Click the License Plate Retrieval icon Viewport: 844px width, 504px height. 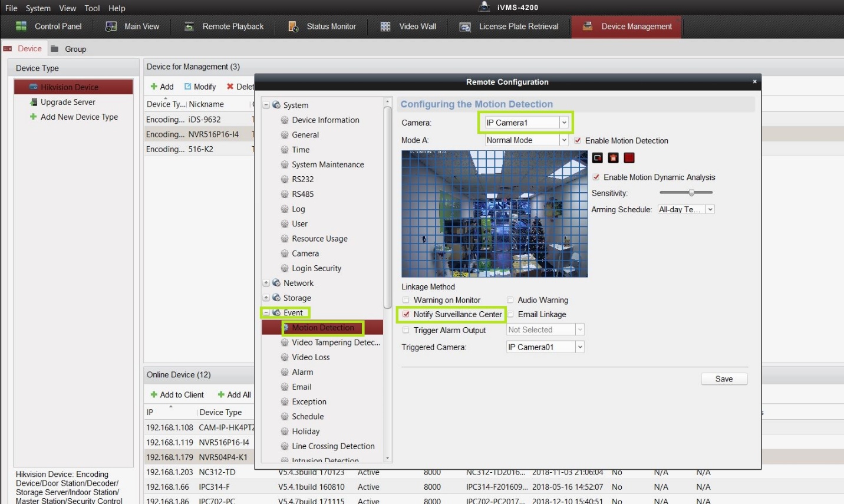[x=465, y=27]
